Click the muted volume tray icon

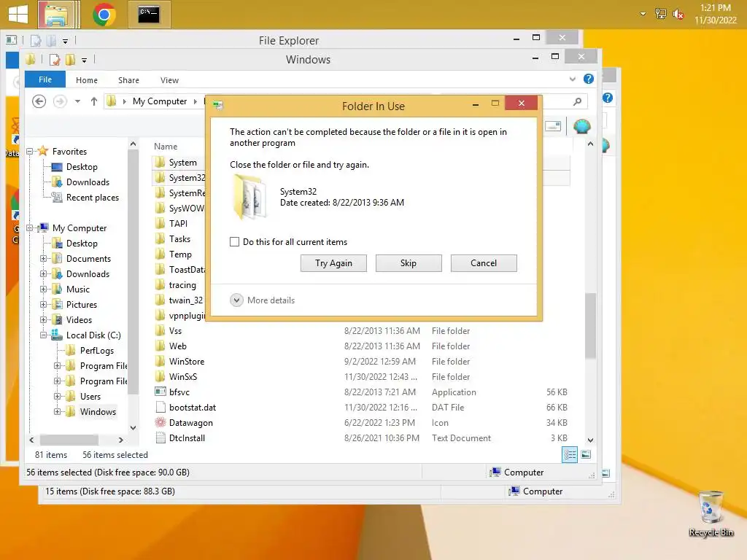(x=678, y=15)
